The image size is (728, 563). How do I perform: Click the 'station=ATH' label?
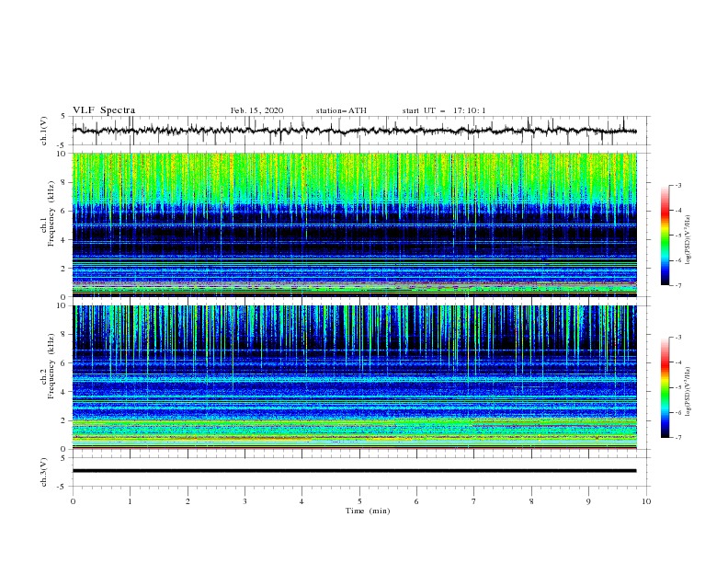tap(341, 110)
